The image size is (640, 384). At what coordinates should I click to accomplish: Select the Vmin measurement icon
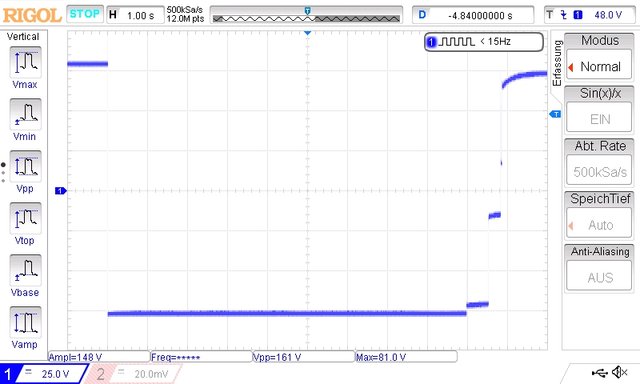point(25,114)
